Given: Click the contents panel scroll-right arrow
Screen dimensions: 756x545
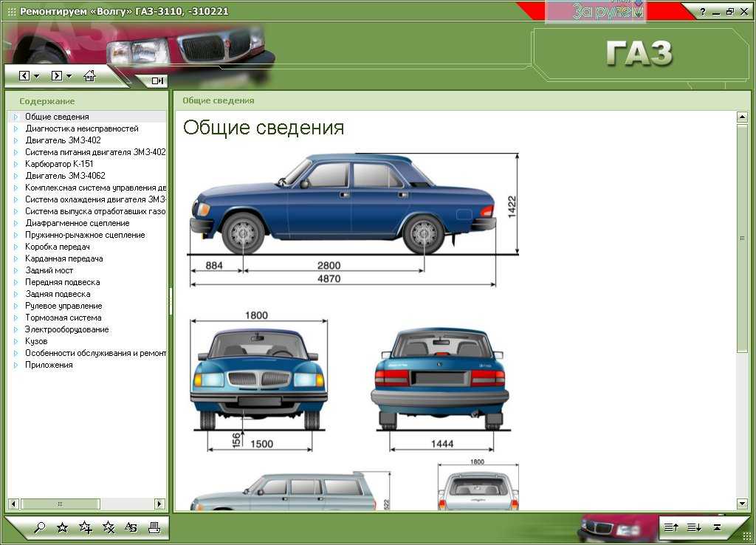Looking at the screenshot, I should (x=159, y=504).
